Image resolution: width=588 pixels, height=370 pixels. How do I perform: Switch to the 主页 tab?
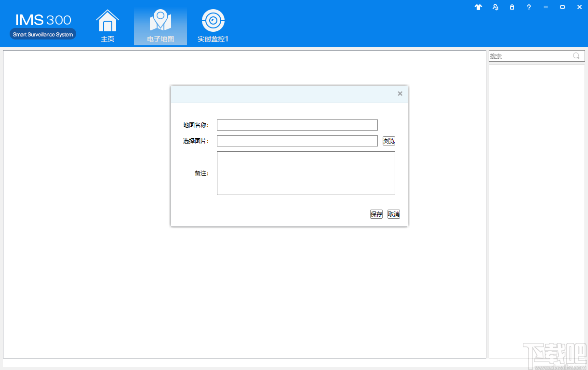[x=107, y=39]
